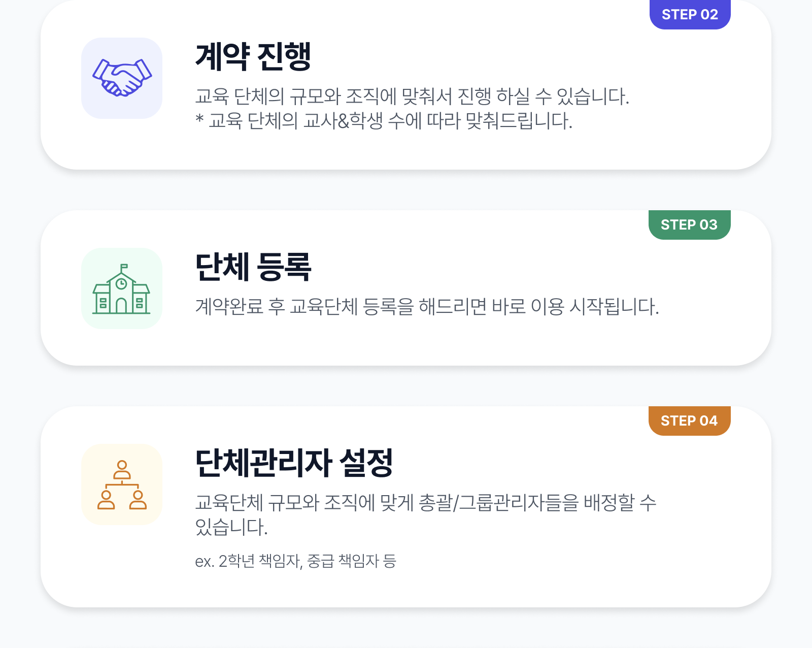This screenshot has height=648, width=812.
Task: Click the top person in hierarchy icon
Action: click(122, 470)
